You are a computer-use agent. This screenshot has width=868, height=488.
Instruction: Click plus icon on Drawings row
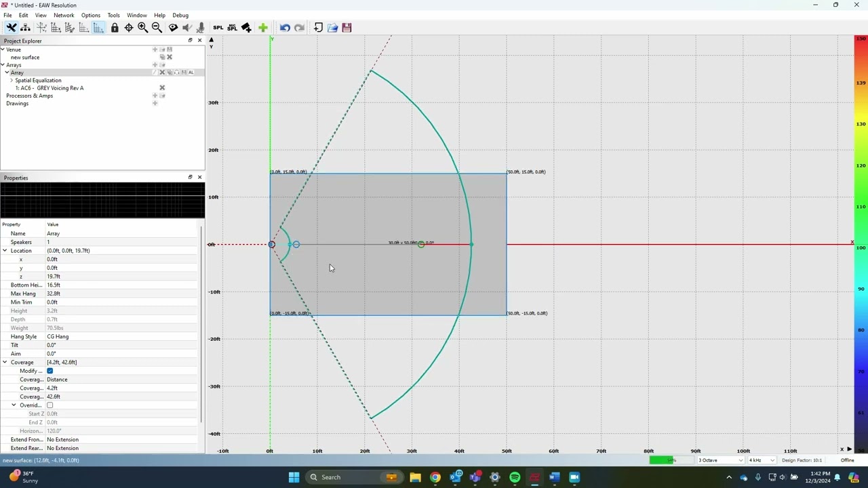(x=155, y=103)
